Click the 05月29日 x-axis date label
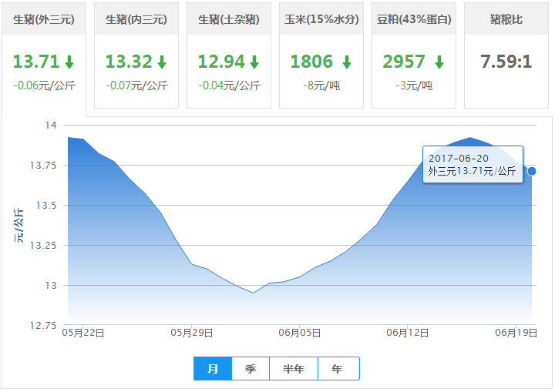The height and width of the screenshot is (392, 555). click(x=191, y=333)
